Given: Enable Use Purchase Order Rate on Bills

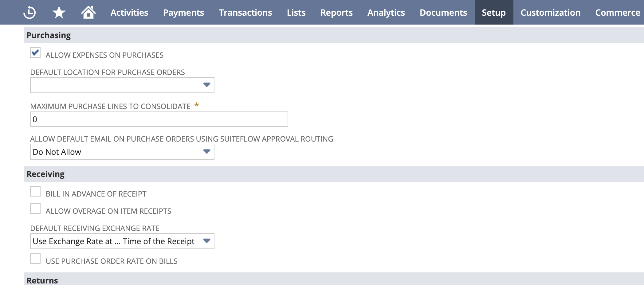Looking at the screenshot, I should click(x=35, y=259).
